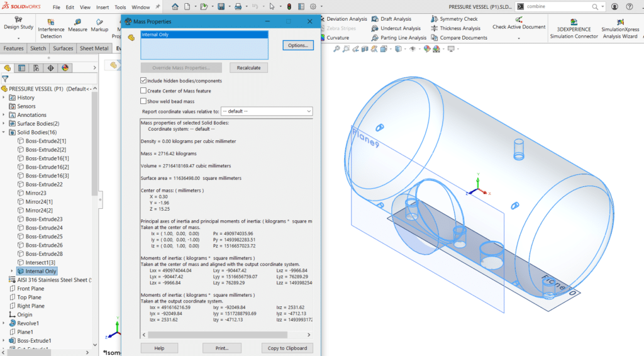The height and width of the screenshot is (356, 644).
Task: Open the Thickness Analysis tool
Action: [x=455, y=28]
